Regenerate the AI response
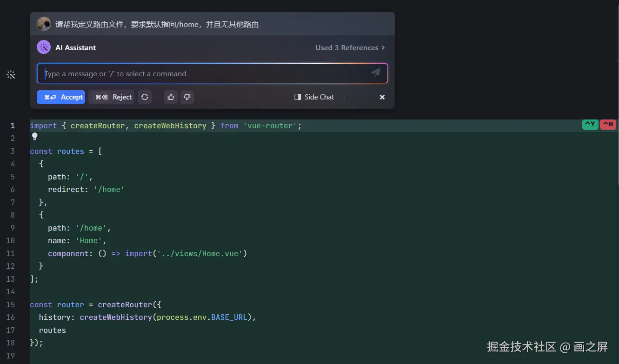The width and height of the screenshot is (619, 364). (x=145, y=97)
